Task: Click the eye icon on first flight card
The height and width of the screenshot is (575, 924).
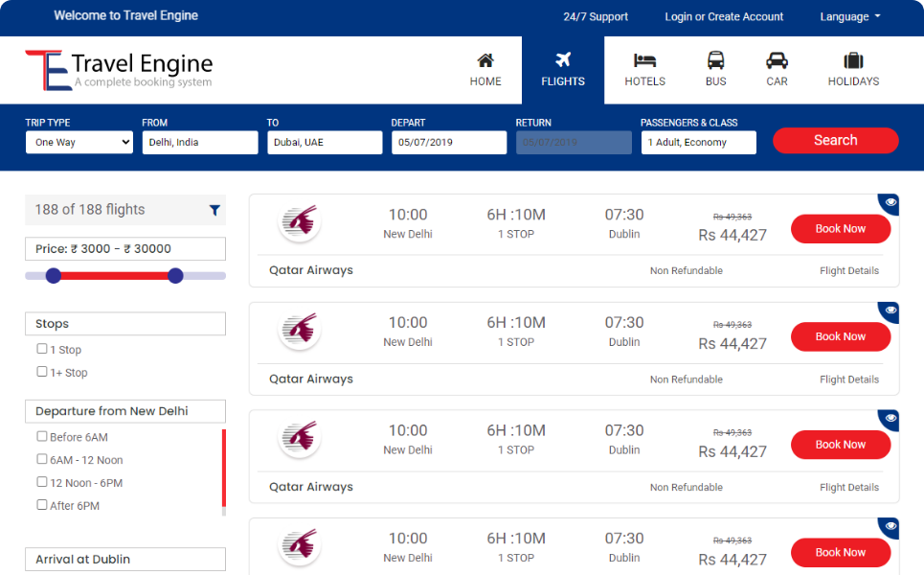Action: point(890,202)
